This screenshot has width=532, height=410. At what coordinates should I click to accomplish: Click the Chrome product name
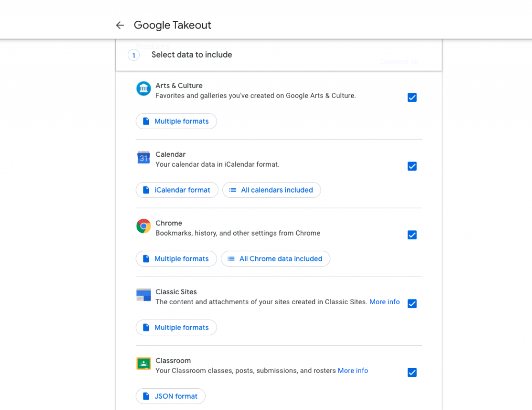coord(169,223)
